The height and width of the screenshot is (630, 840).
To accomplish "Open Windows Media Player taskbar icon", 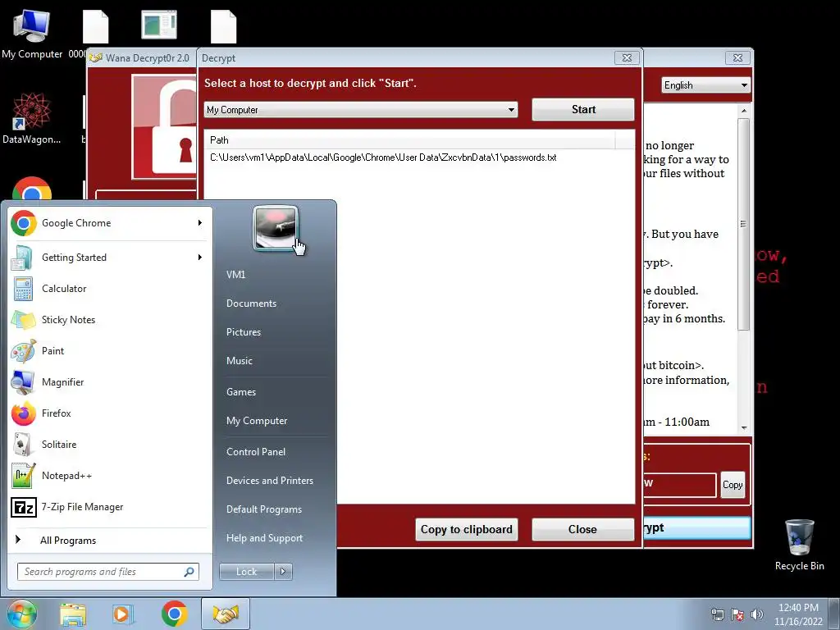I will point(122,614).
